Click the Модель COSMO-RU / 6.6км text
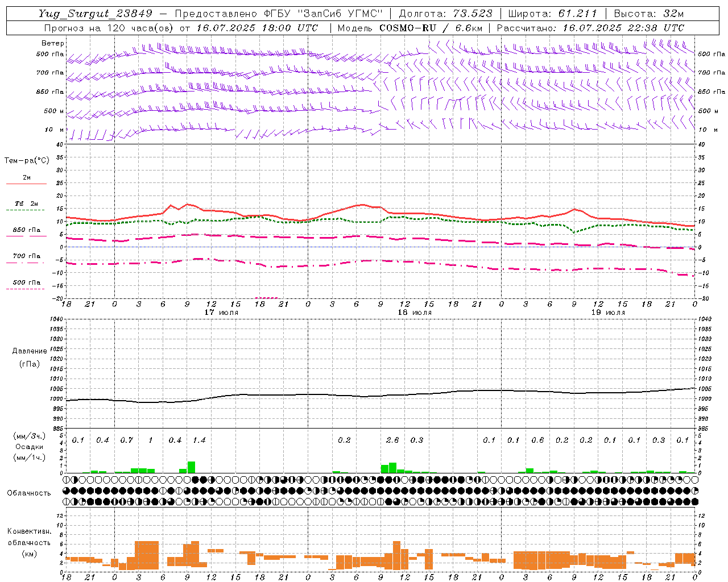This screenshot has width=728, height=582. 410,28
